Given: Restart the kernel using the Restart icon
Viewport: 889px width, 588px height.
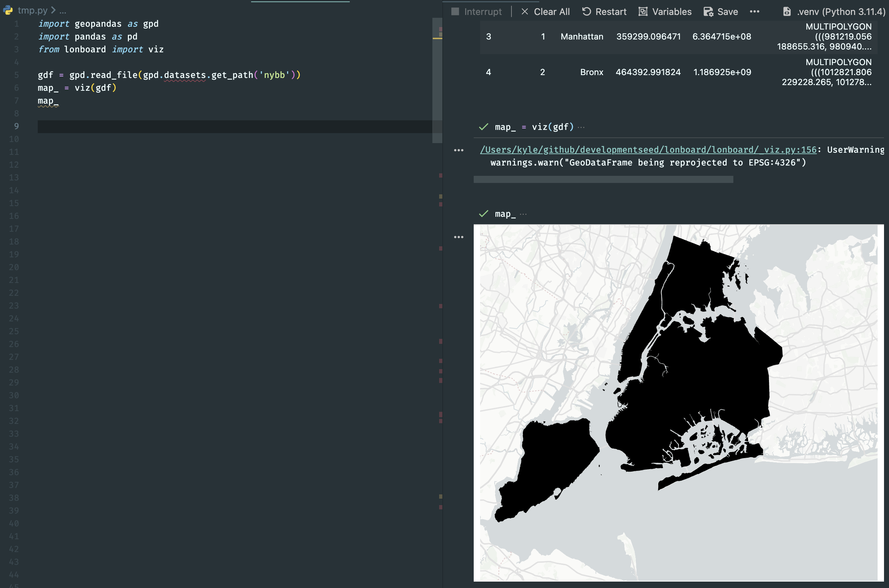Looking at the screenshot, I should pyautogui.click(x=587, y=11).
